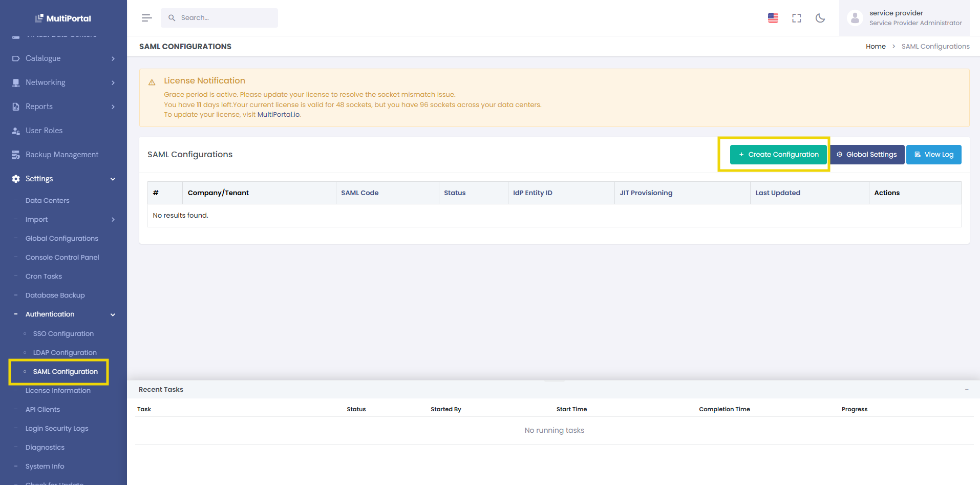
Task: Click the service provider avatar icon
Action: click(x=855, y=18)
